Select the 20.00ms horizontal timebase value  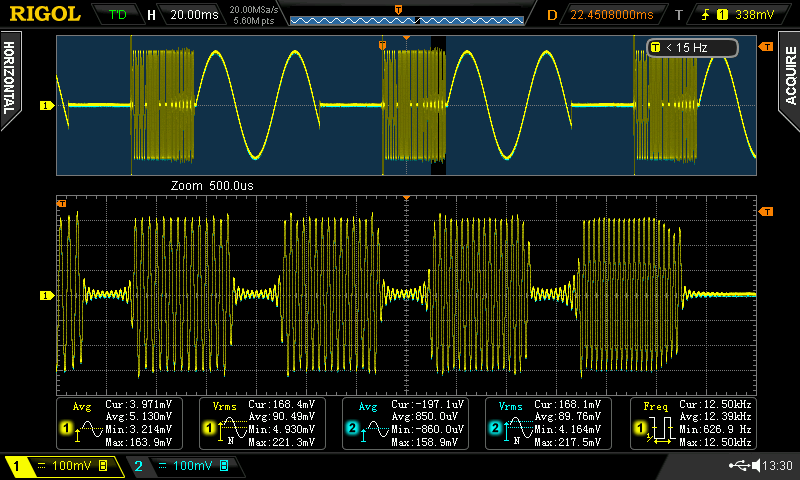194,15
